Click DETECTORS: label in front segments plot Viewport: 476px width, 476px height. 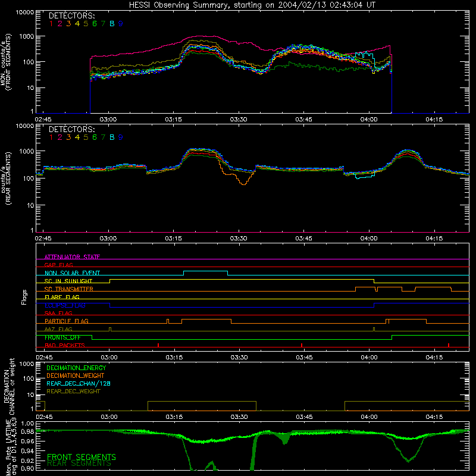[x=72, y=15]
